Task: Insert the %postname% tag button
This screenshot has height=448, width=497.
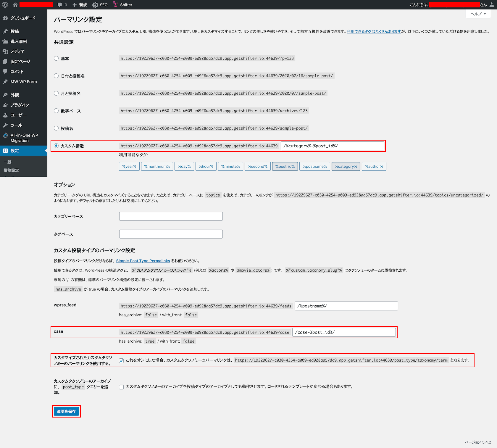Action: (x=315, y=166)
